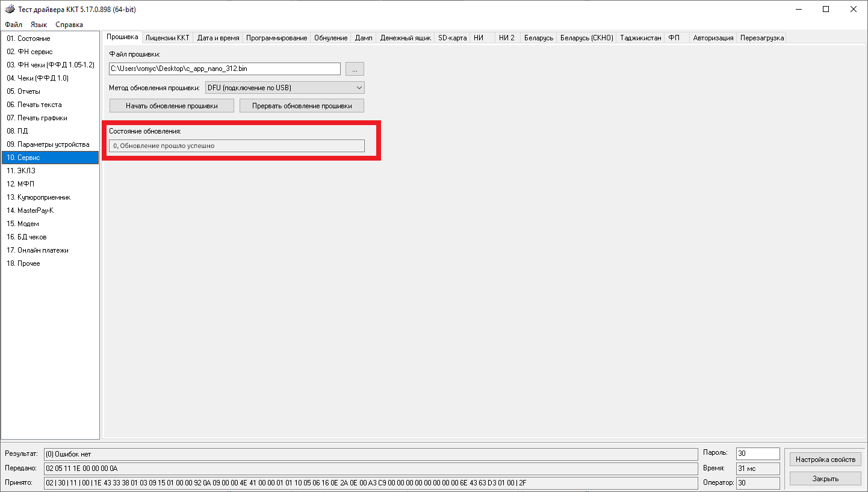This screenshot has height=492, width=868.
Task: Open the Язык menu
Action: [39, 25]
